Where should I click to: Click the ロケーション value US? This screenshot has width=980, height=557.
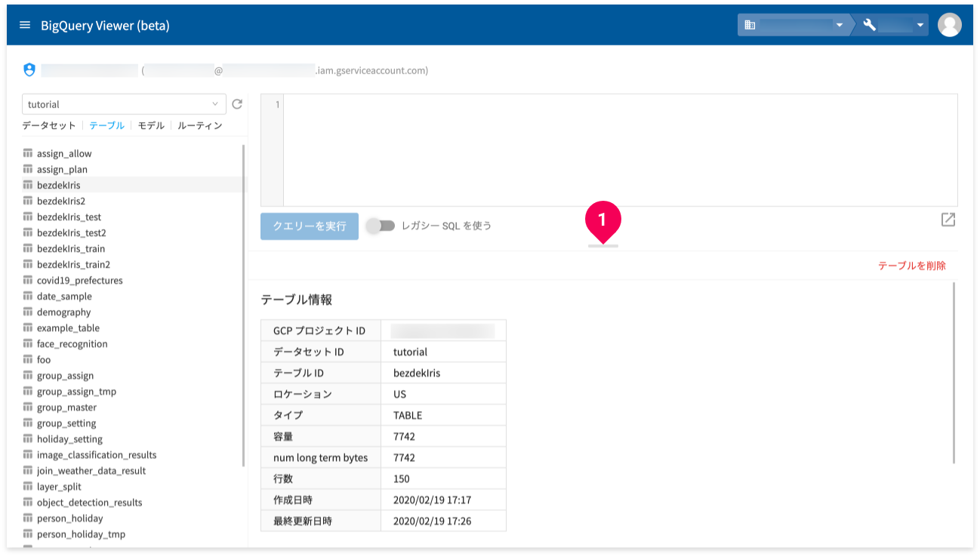pyautogui.click(x=399, y=394)
